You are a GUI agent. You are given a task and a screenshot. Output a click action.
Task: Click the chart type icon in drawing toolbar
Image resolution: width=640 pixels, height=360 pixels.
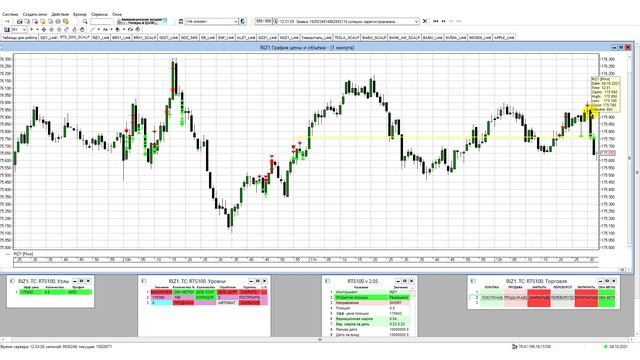click(7, 29)
